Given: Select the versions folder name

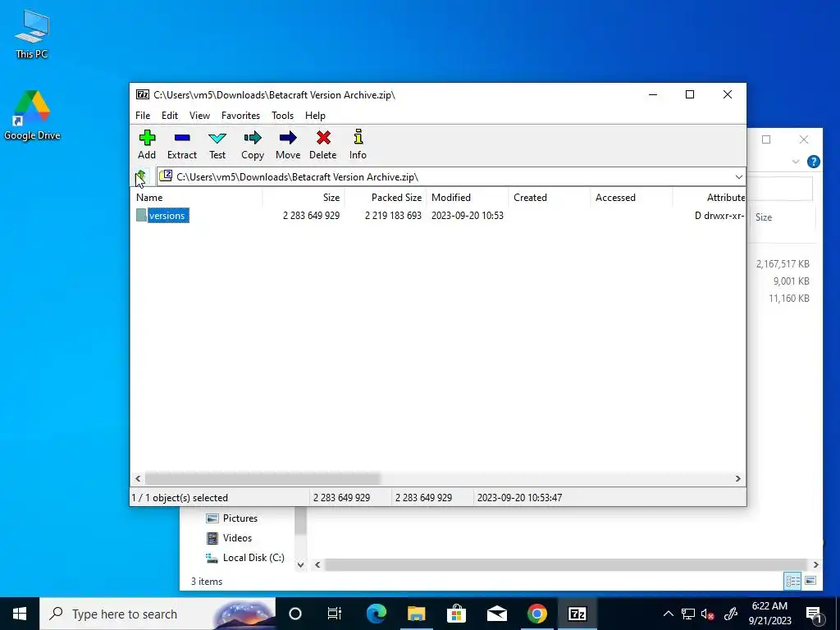Looking at the screenshot, I should tap(168, 216).
